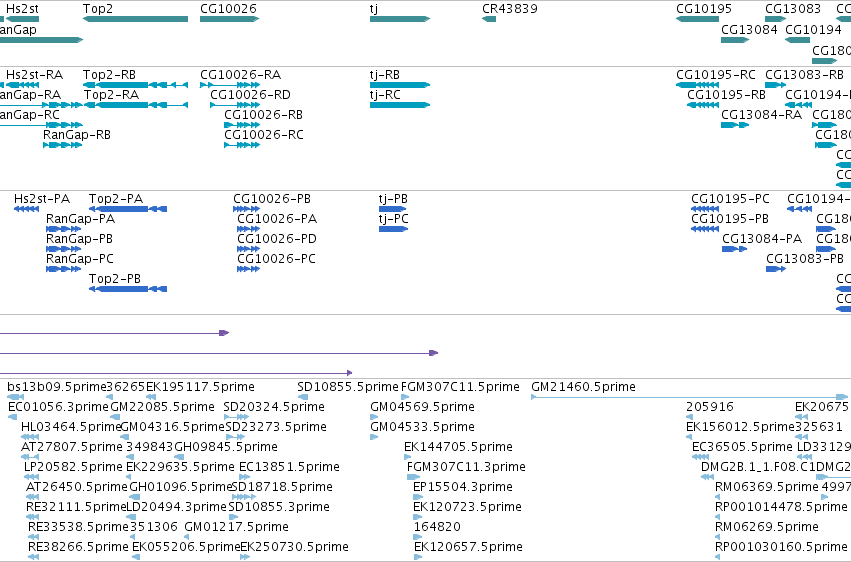This screenshot has width=851, height=562.
Task: Open the LD20494.3prime EST label
Action: [x=176, y=507]
